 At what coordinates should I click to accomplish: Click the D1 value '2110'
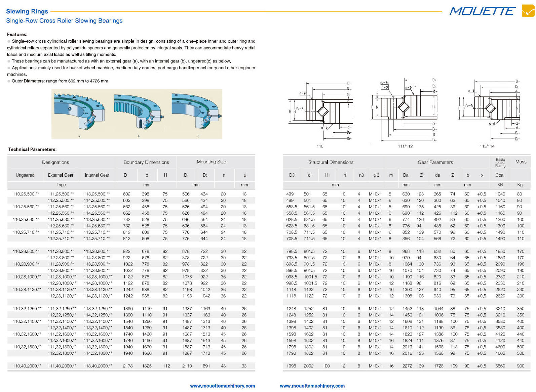click(x=187, y=366)
